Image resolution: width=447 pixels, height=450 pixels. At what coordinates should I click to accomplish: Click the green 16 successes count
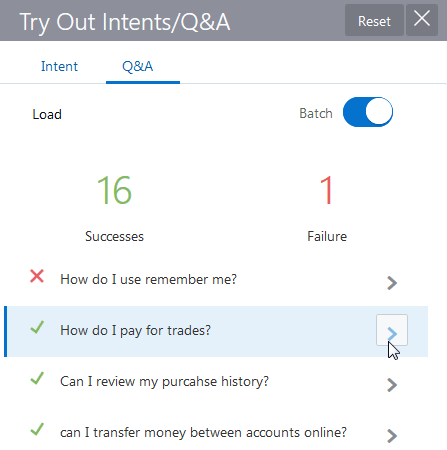114,190
